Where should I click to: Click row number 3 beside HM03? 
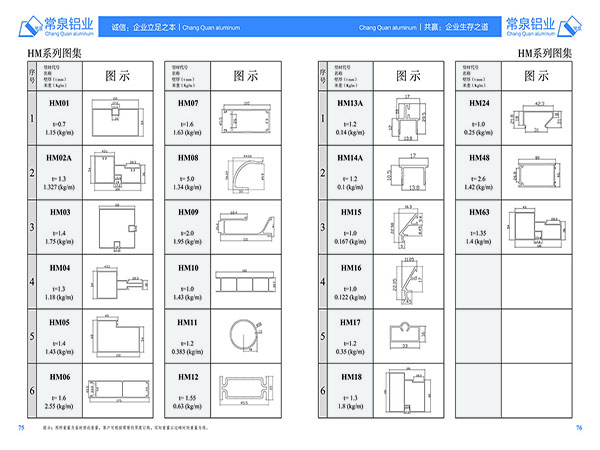tap(32, 227)
